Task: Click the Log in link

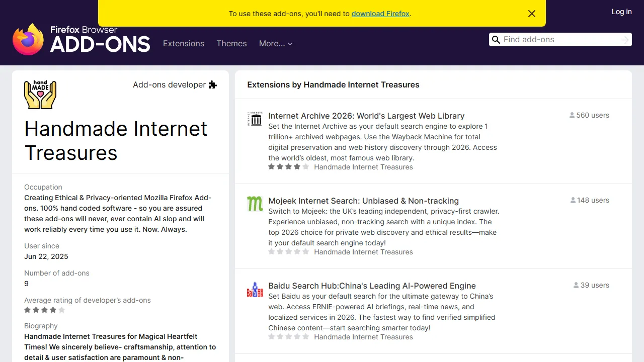Action: click(x=621, y=12)
